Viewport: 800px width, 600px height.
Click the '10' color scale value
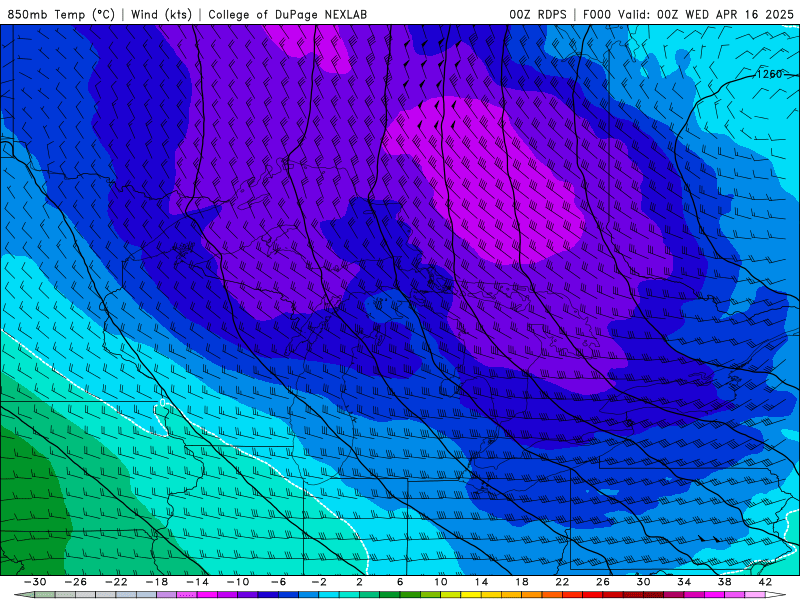point(441,582)
